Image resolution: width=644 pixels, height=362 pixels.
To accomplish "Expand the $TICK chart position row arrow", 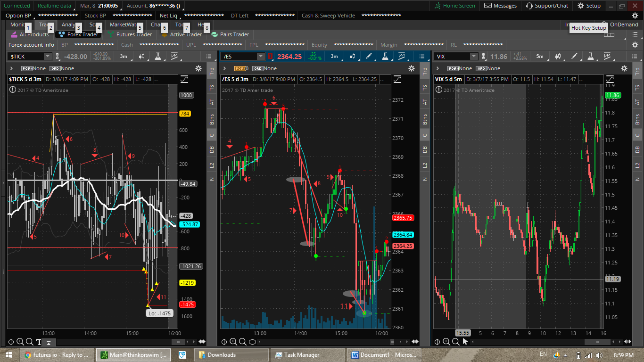I will 12,68.
